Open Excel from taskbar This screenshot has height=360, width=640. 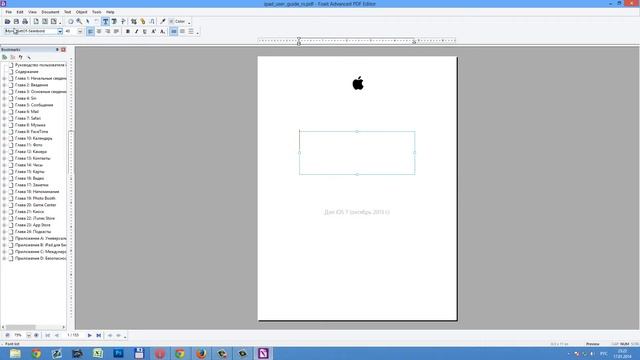tap(98, 353)
